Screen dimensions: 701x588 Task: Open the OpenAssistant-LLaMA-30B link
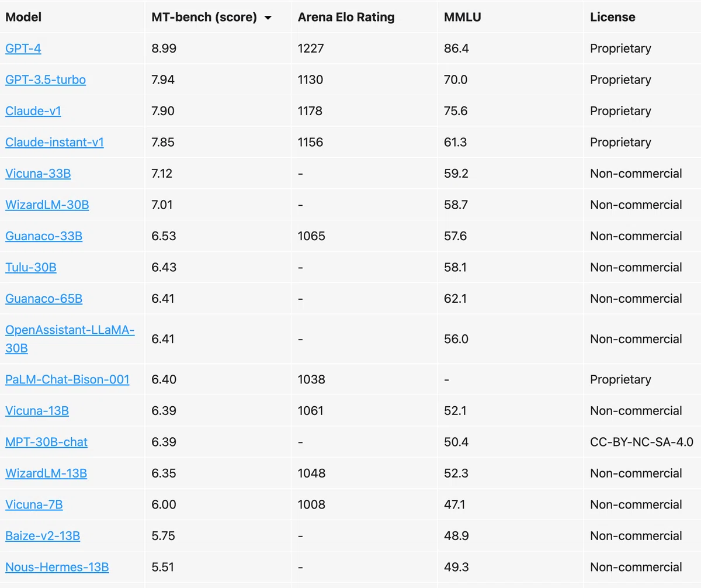point(70,339)
